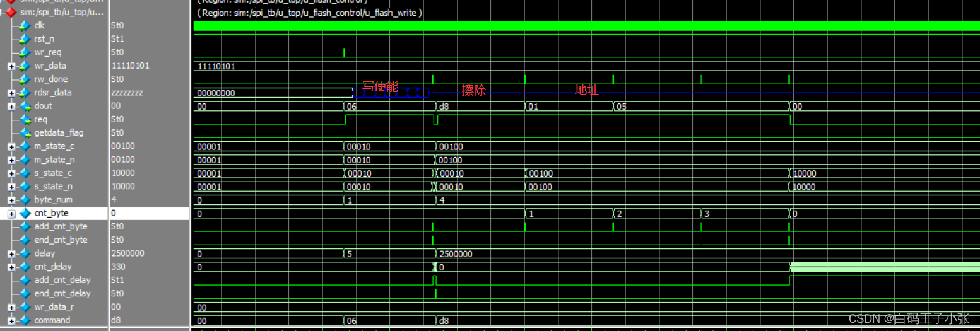The height and width of the screenshot is (331, 980).
Task: Expand the byte_num bus
Action: click(x=11, y=200)
